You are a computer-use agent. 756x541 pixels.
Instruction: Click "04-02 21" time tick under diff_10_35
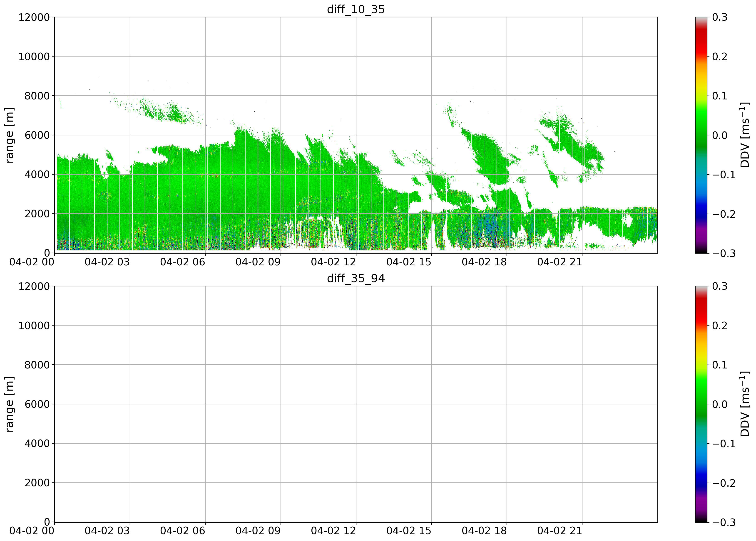tap(560, 262)
